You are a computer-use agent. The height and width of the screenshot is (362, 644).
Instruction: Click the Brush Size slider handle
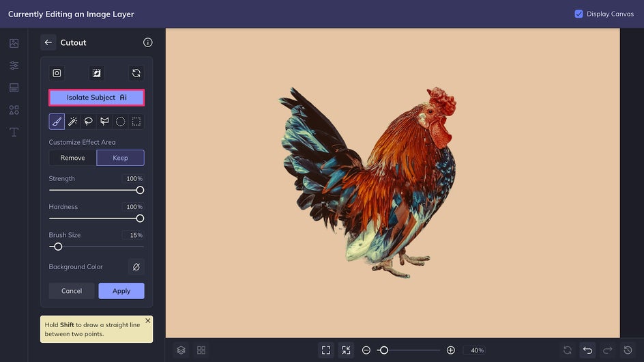(58, 247)
